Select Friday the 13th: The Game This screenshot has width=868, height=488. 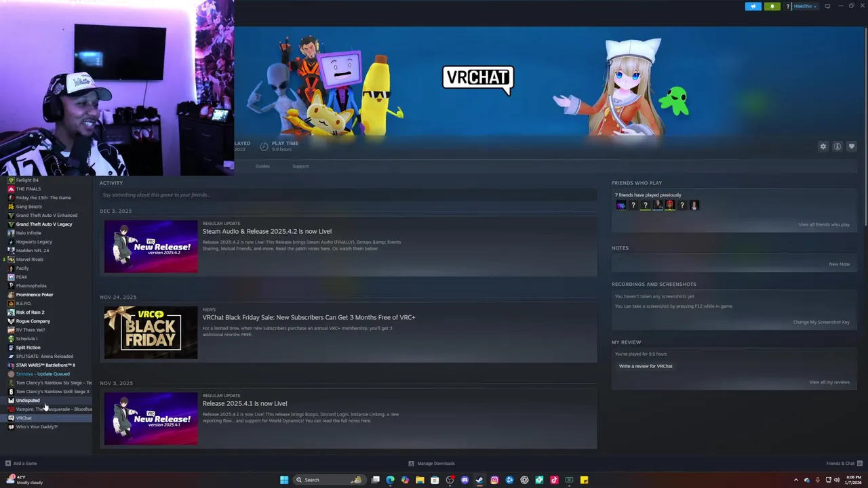pos(43,198)
